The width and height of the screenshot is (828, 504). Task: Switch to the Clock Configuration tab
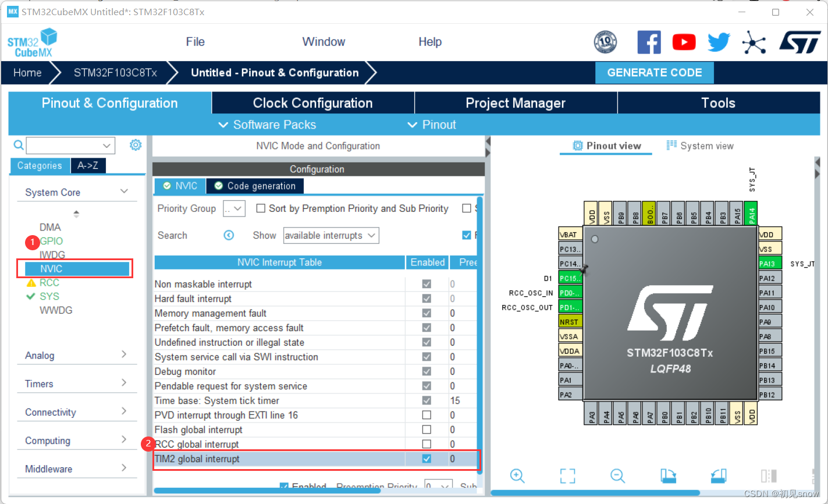coord(313,103)
